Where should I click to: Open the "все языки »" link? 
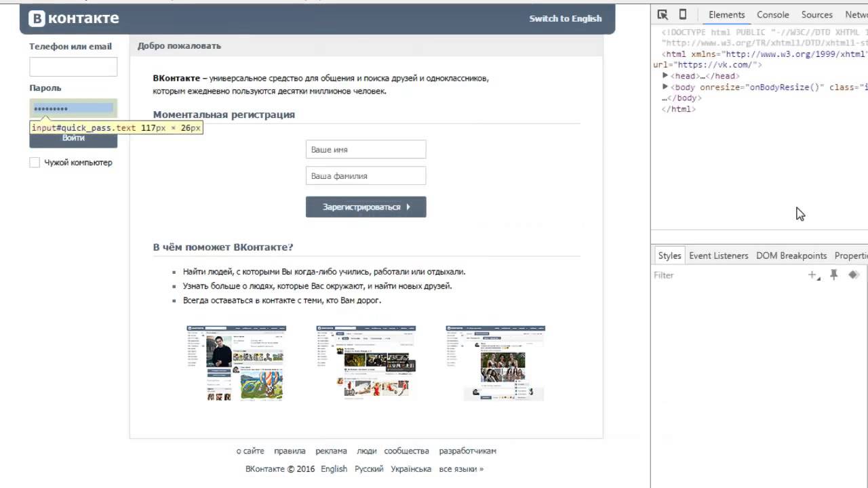pos(461,469)
